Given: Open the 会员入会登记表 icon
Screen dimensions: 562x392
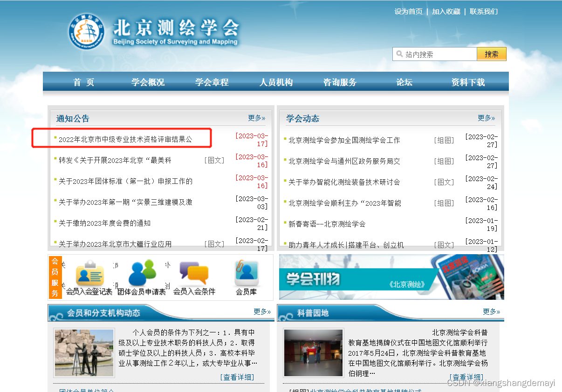Looking at the screenshot, I should [89, 274].
